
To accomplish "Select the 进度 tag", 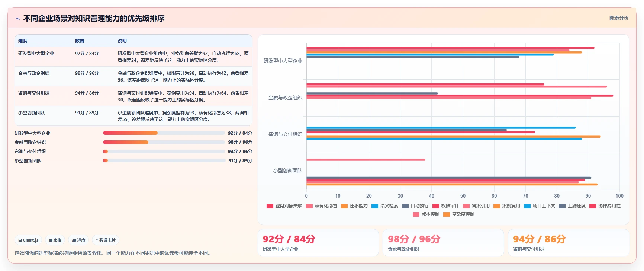I will click(79, 240).
